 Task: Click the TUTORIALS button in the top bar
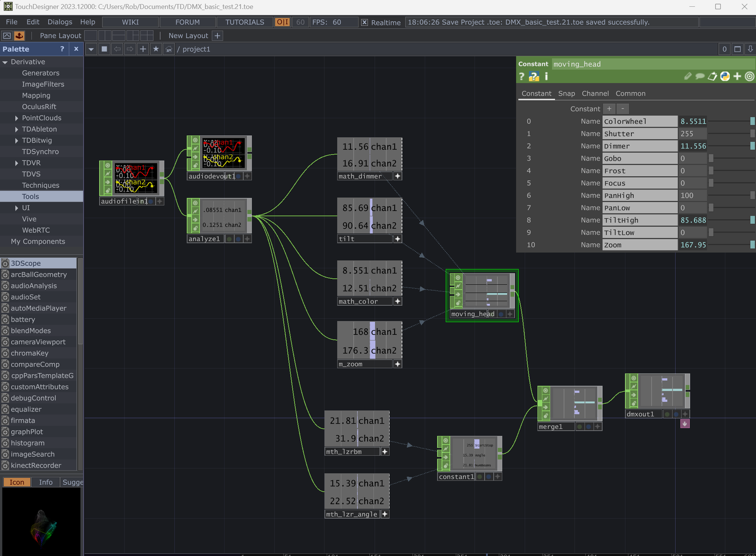[x=244, y=22]
